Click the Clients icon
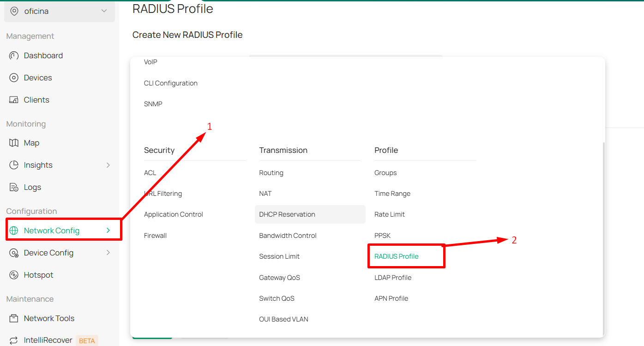The height and width of the screenshot is (346, 644). click(14, 100)
